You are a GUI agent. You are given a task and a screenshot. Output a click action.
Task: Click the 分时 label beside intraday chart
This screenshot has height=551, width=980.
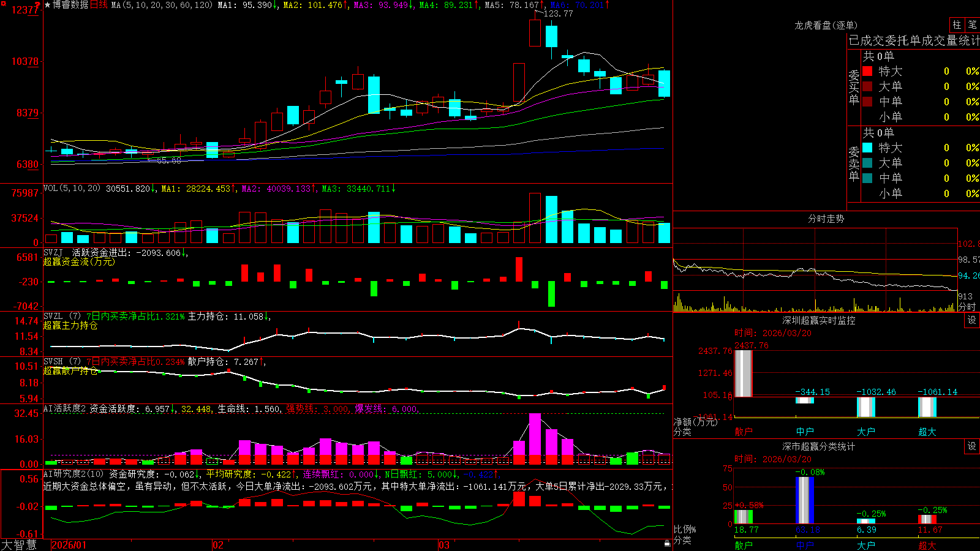click(967, 307)
